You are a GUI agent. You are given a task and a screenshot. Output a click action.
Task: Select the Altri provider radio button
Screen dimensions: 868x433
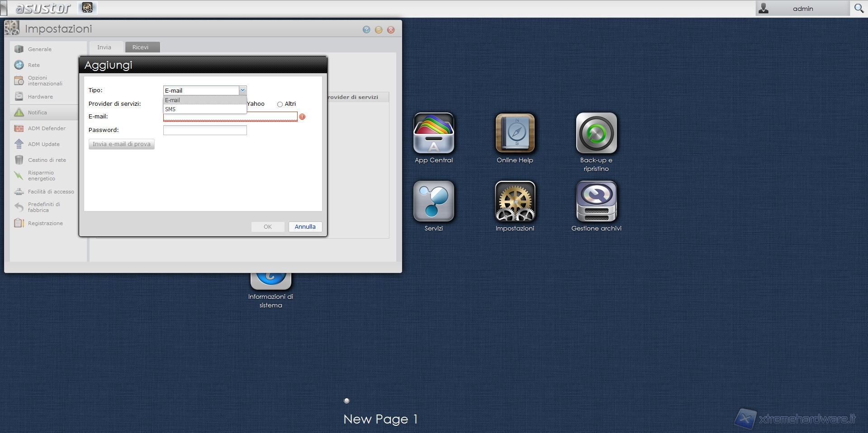click(x=280, y=104)
